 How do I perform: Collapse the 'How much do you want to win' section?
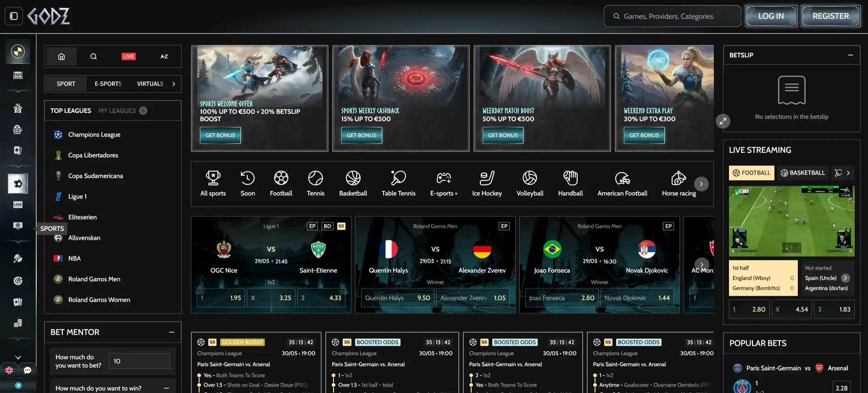point(167,388)
